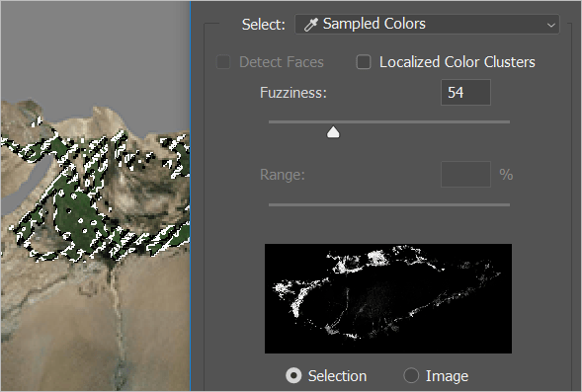Click the Select: label
582x392 pixels.
[264, 25]
